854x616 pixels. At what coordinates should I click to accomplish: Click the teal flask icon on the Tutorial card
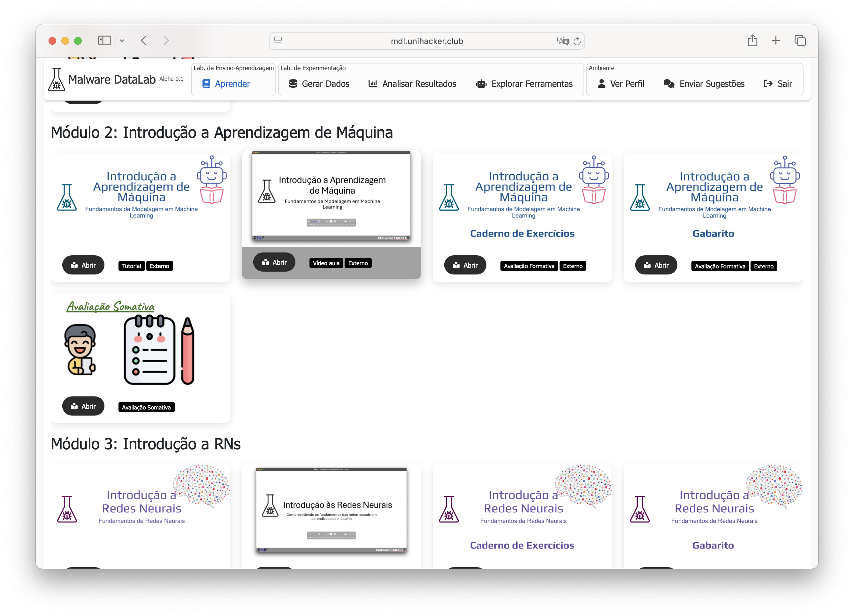pyautogui.click(x=67, y=197)
